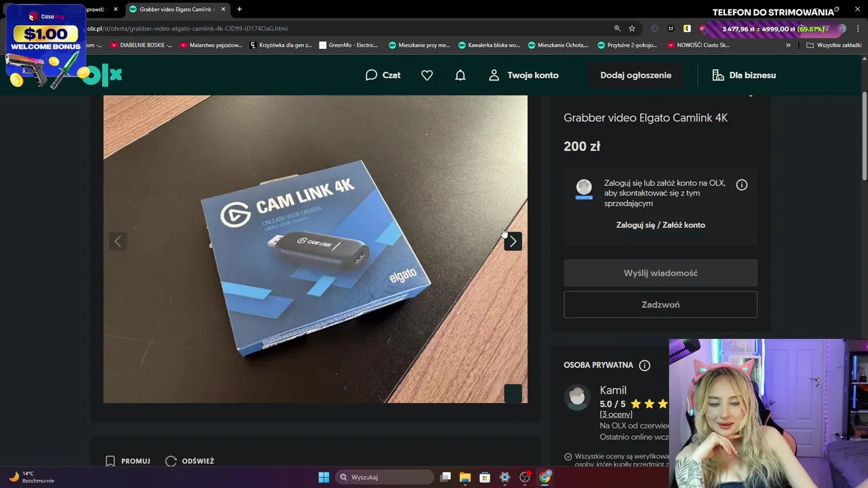The image size is (868, 488).
Task: Open the 3 oceny reviews link
Action: [x=616, y=414]
